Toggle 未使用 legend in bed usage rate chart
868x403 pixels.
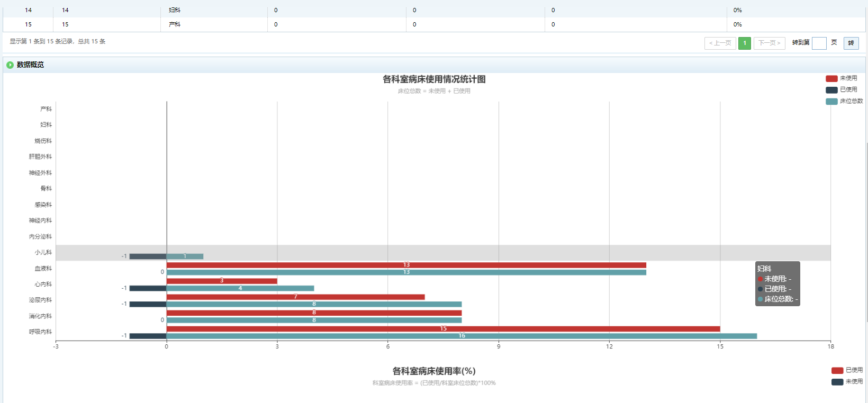[847, 382]
